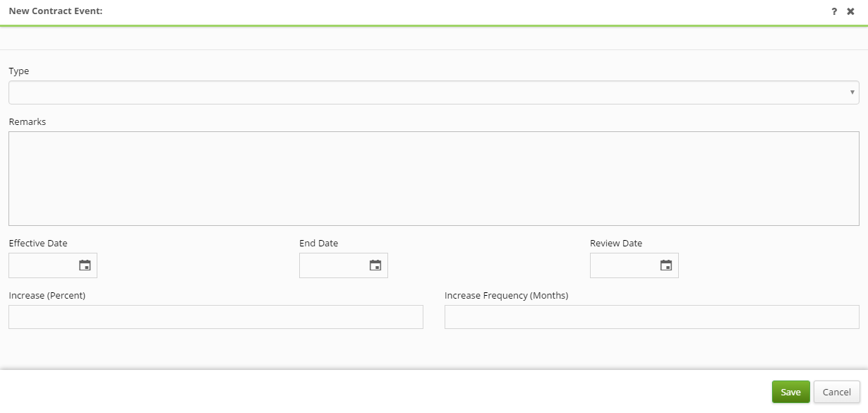Open the help question mark icon

[x=834, y=11]
